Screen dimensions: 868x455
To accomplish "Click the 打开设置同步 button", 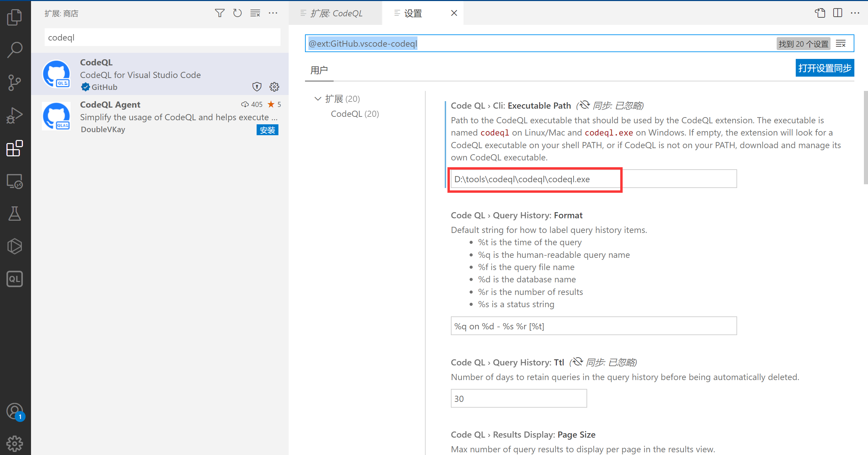I will pos(825,68).
